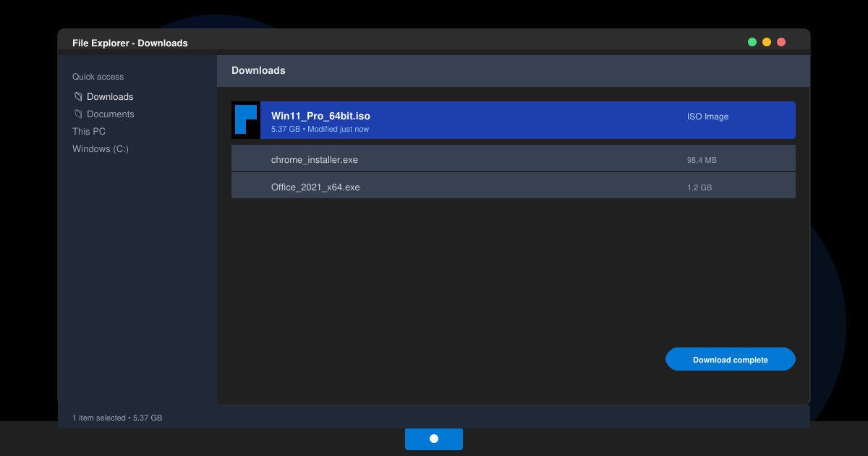The image size is (868, 456).
Task: Click the File Explorer - Downloads title
Action: [130, 43]
